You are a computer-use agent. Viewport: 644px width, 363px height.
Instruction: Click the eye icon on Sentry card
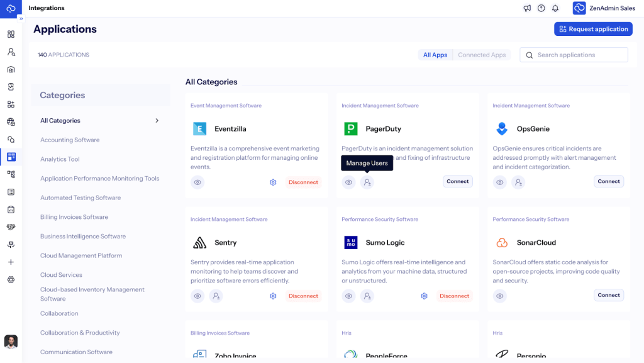tap(197, 296)
